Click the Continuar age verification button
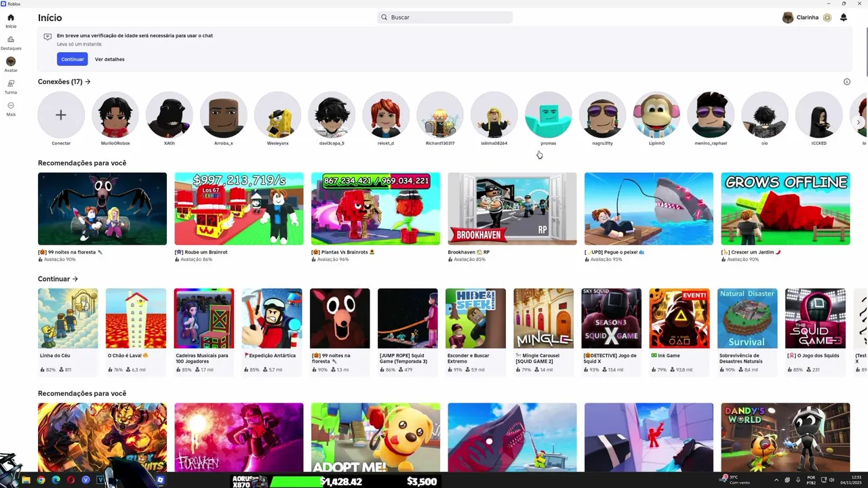Screen dimensions: 868x488 [73, 59]
